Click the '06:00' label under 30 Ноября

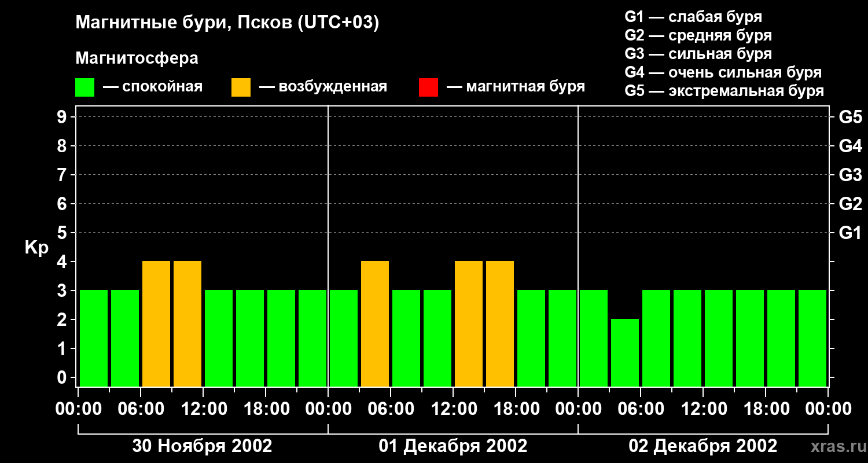tap(140, 409)
